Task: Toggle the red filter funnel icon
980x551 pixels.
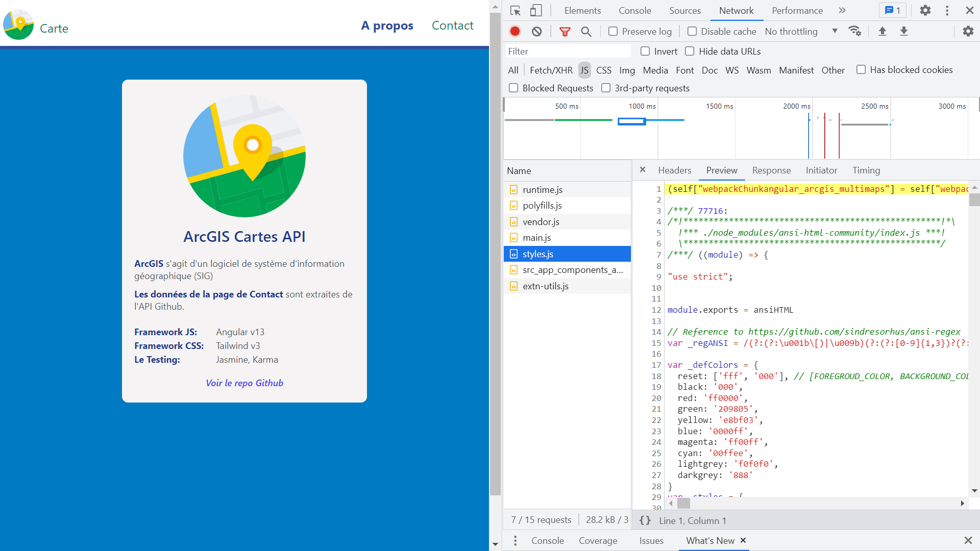Action: (x=565, y=32)
